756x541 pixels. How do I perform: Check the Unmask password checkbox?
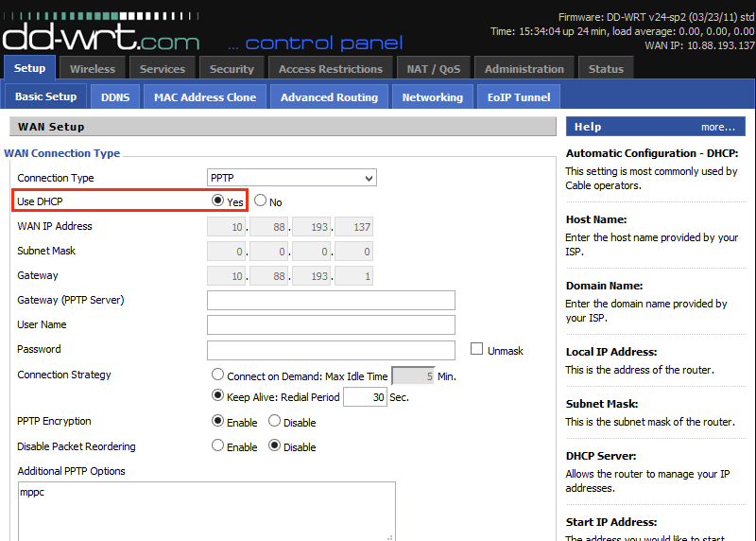pyautogui.click(x=477, y=349)
